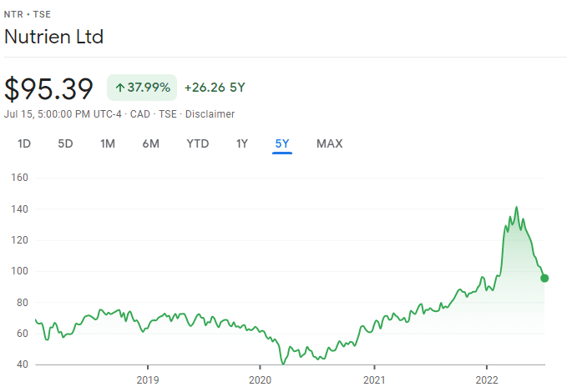Click the 100 y-axis label
This screenshot has width=567, height=392.
(x=19, y=271)
